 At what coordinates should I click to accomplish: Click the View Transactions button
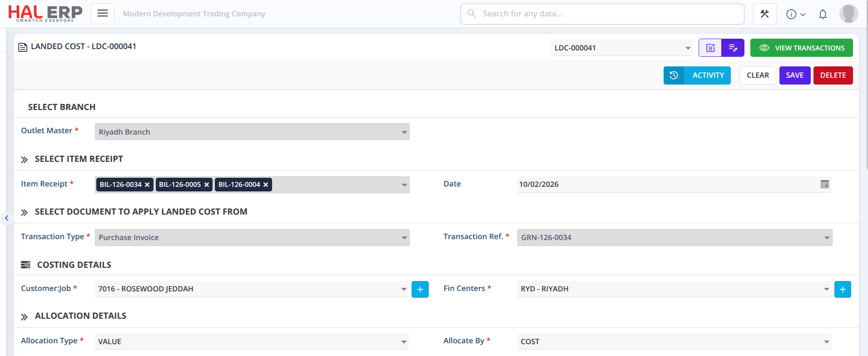801,48
